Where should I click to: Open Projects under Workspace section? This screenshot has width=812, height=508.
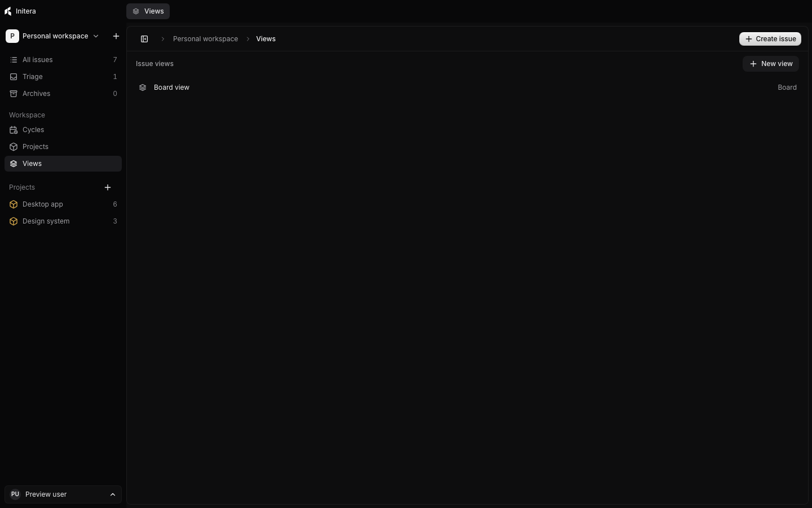point(63,147)
